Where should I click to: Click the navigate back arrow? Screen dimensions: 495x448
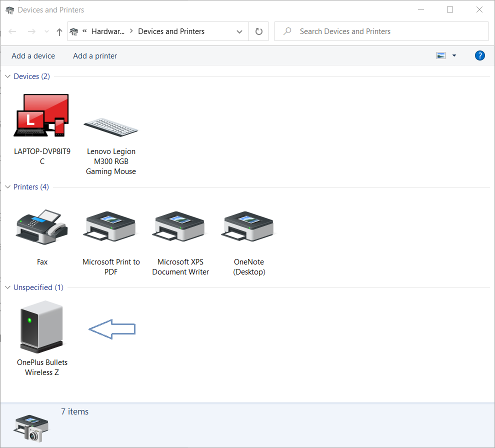pyautogui.click(x=12, y=31)
